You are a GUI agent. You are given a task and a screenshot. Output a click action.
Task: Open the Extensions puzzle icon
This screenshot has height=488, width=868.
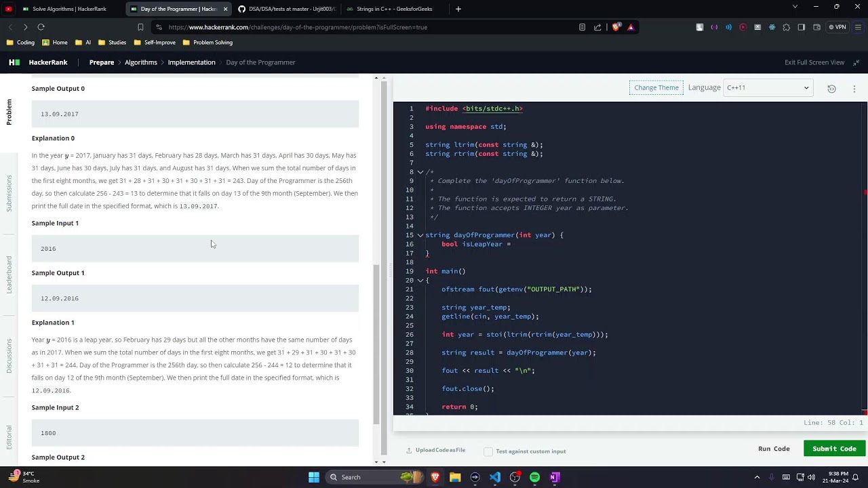[x=787, y=27]
